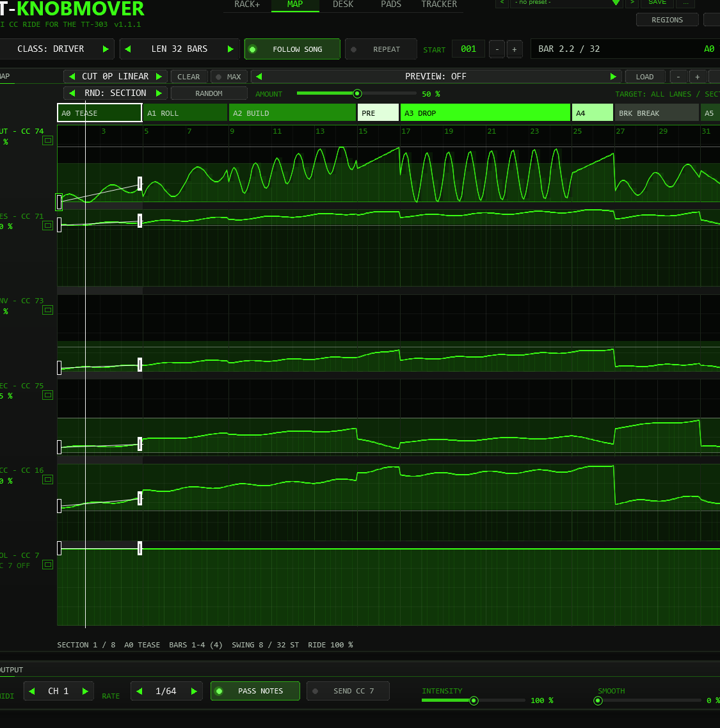Click the CC 7 lane box icon

pos(48,565)
